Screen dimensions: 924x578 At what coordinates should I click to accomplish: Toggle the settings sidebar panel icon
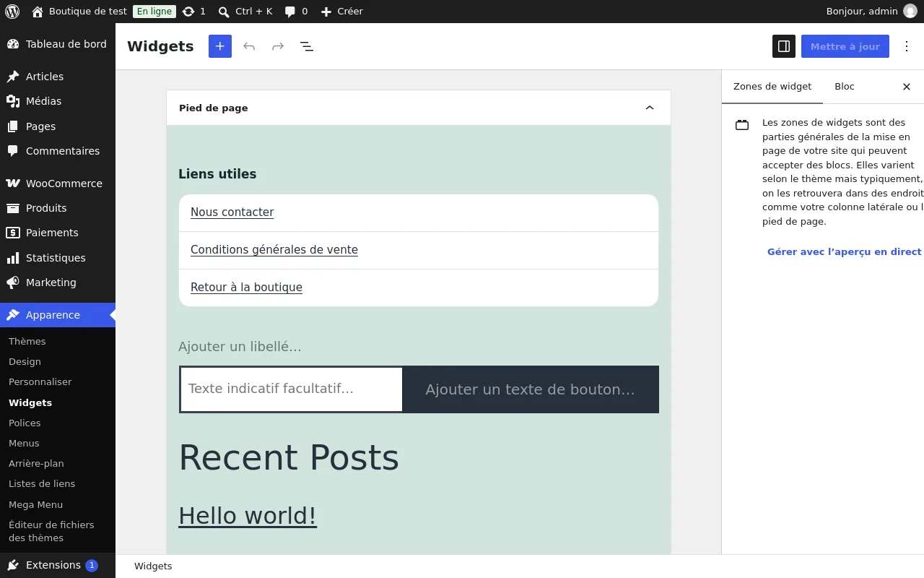pyautogui.click(x=784, y=46)
